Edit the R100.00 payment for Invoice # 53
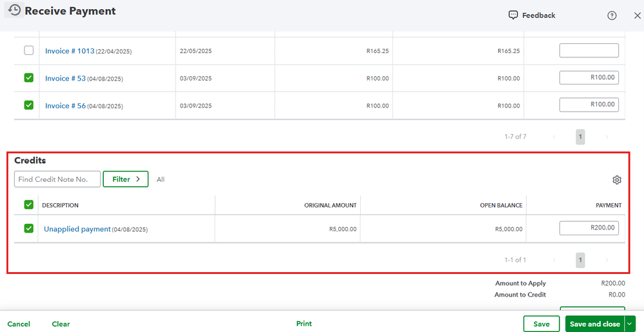644x332 pixels. click(x=589, y=77)
